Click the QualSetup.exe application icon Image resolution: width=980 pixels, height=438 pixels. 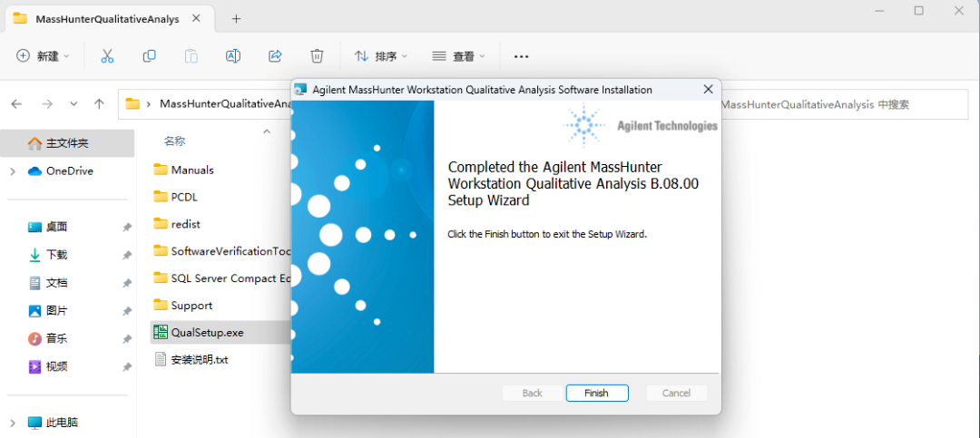click(x=161, y=333)
